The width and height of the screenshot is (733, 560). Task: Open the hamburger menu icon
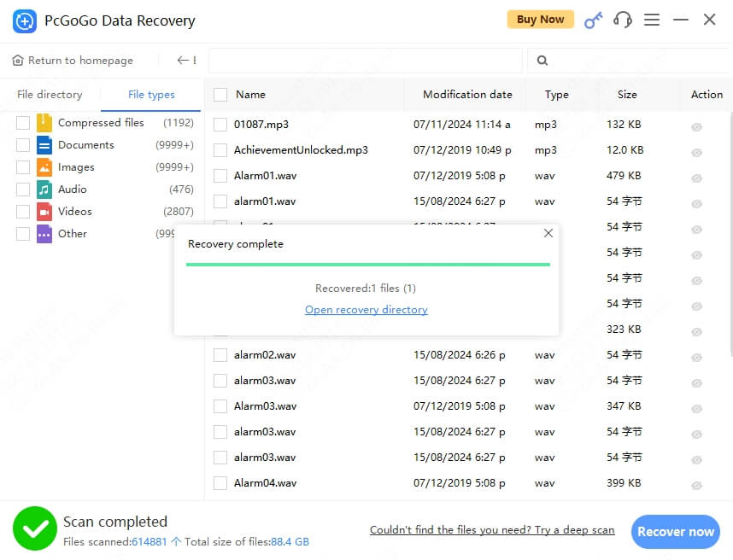[652, 20]
